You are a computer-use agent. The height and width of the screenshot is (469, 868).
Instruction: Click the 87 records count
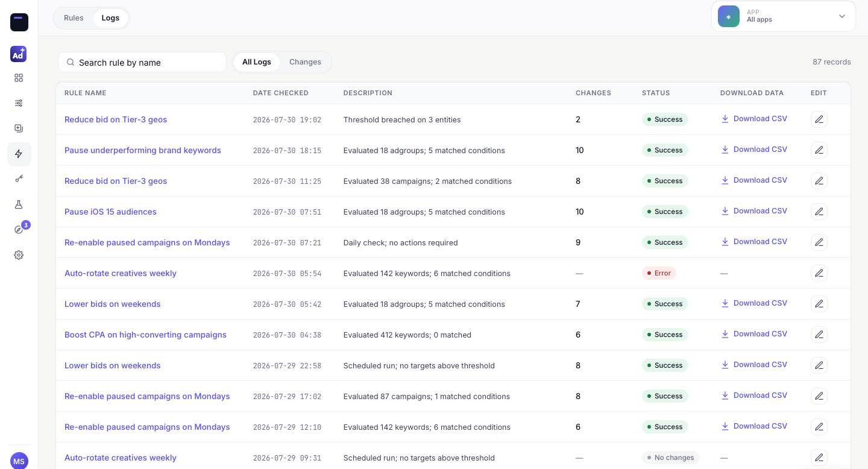click(832, 61)
